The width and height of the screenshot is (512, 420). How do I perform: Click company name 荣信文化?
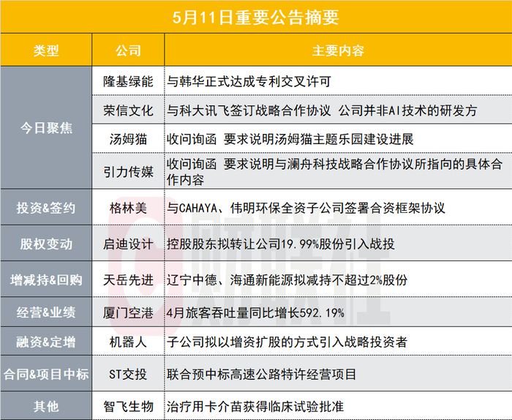click(x=128, y=110)
